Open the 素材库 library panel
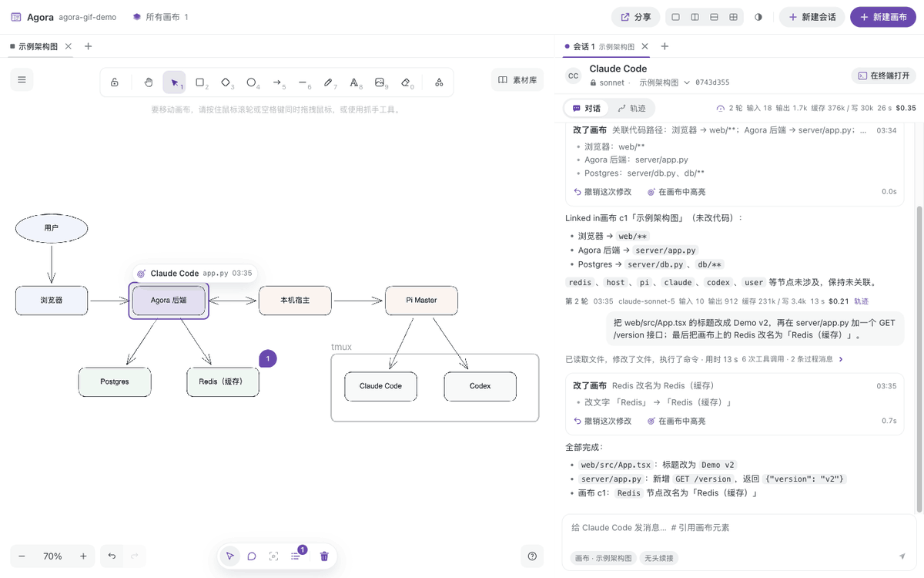 [x=517, y=79]
